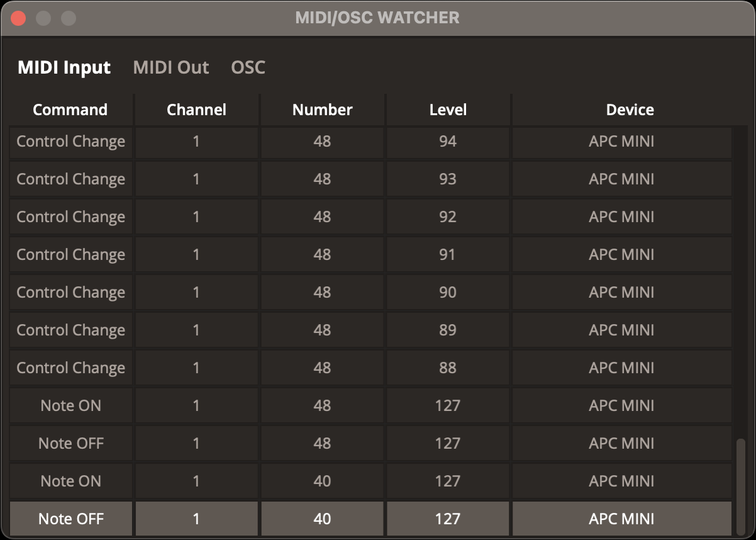Click the MIDI/OSC WATCHER window title
Viewport: 756px width, 540px height.
(377, 18)
